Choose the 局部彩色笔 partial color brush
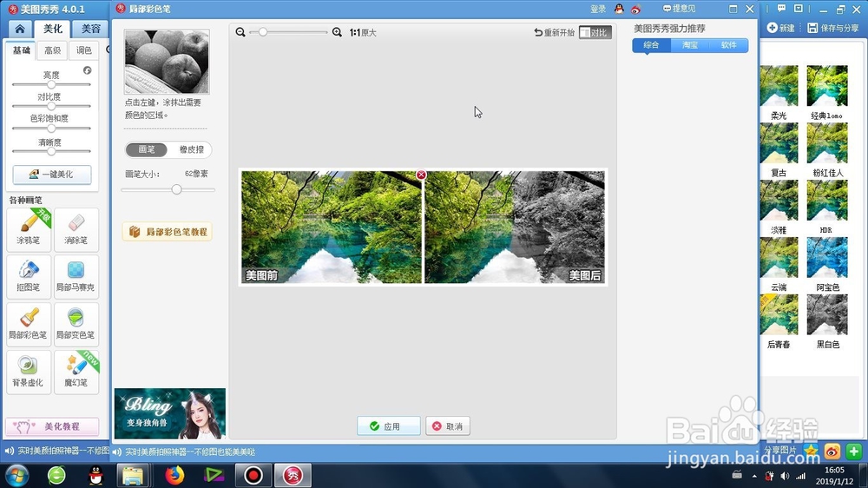868x488 pixels. tap(29, 324)
